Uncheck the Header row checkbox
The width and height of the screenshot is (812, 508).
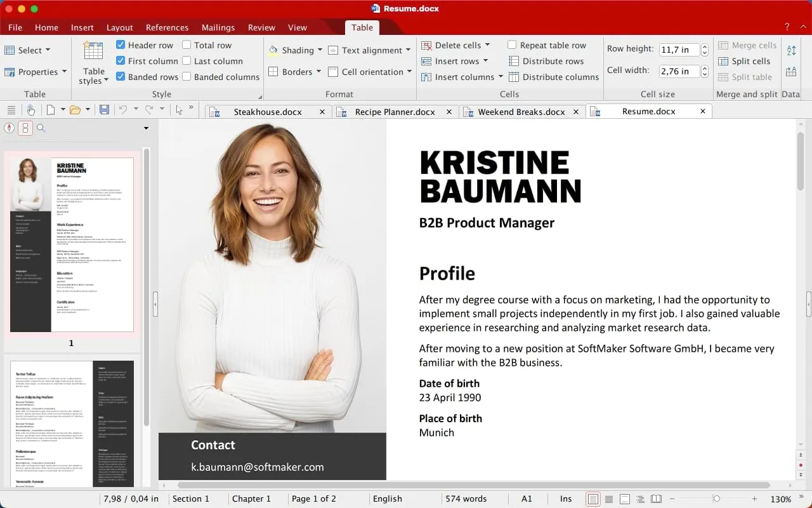pos(121,45)
